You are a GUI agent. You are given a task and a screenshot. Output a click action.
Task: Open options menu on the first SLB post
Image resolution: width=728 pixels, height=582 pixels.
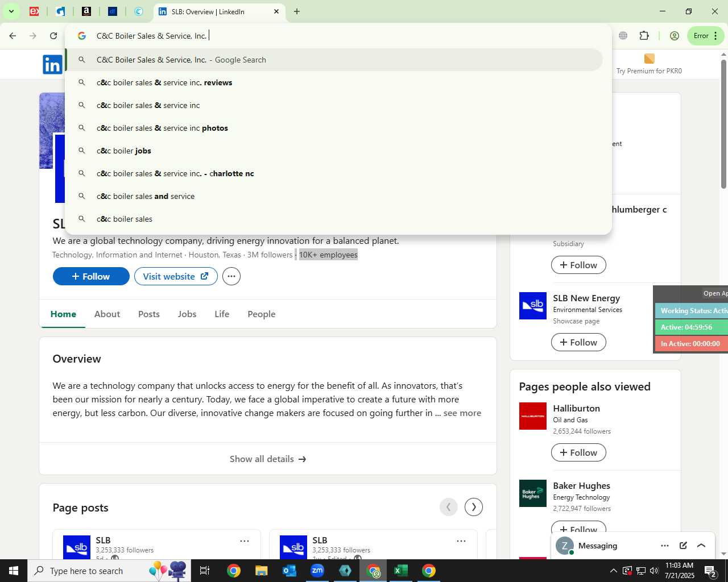[x=245, y=541]
